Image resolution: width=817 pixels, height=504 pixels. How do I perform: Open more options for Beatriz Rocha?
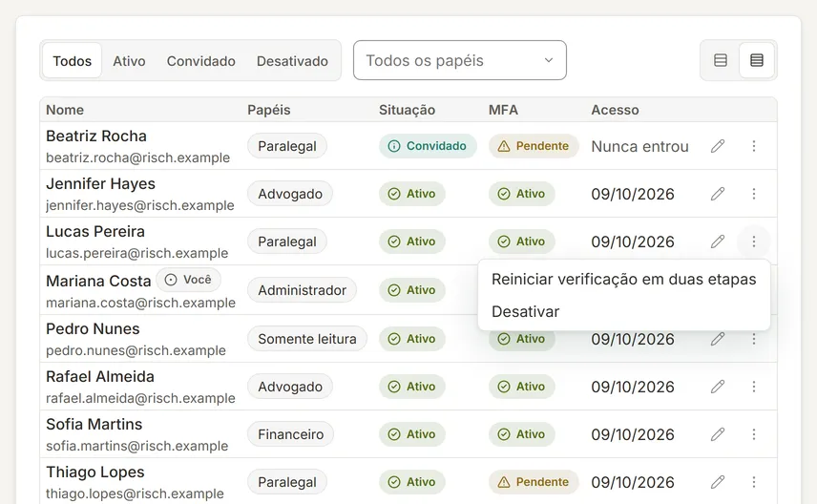[x=753, y=146]
